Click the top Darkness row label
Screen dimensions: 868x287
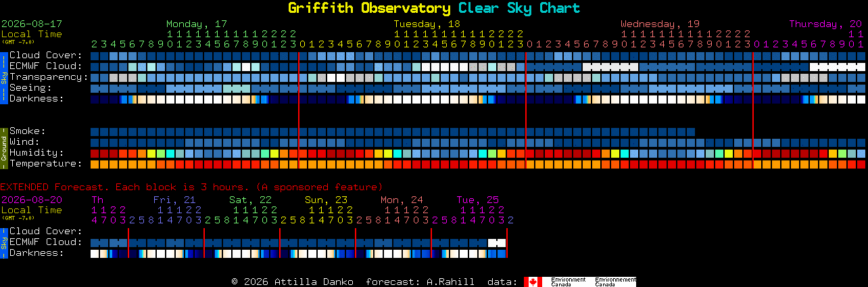pyautogui.click(x=37, y=99)
